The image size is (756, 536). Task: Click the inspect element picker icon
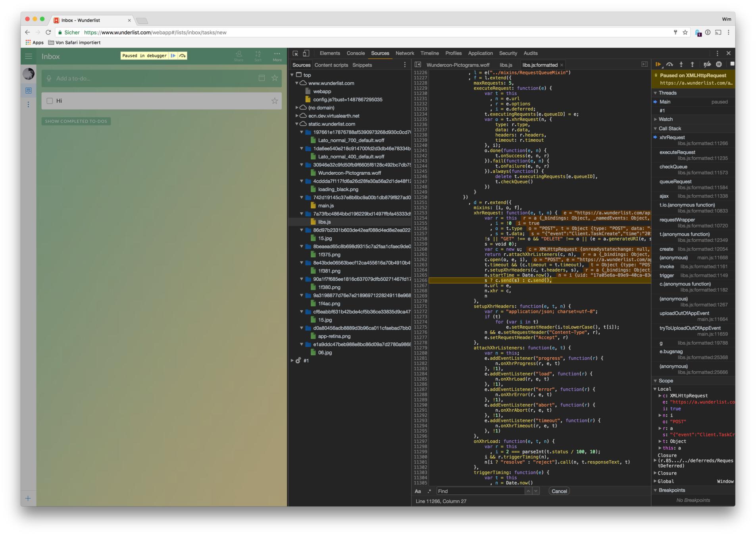(x=295, y=53)
